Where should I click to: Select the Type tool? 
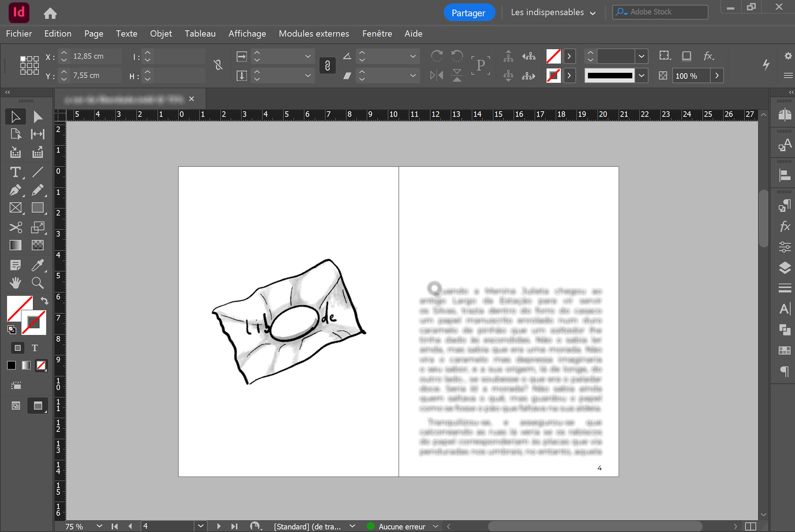point(15,172)
